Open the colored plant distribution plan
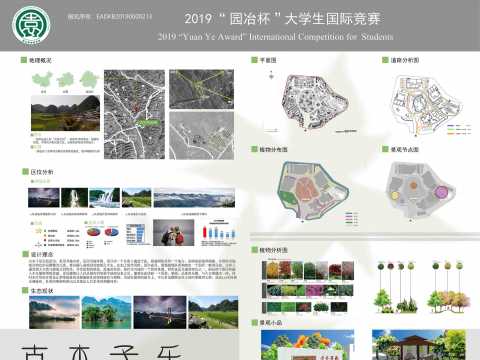Screen dimensions: 480x360 (313, 190)
